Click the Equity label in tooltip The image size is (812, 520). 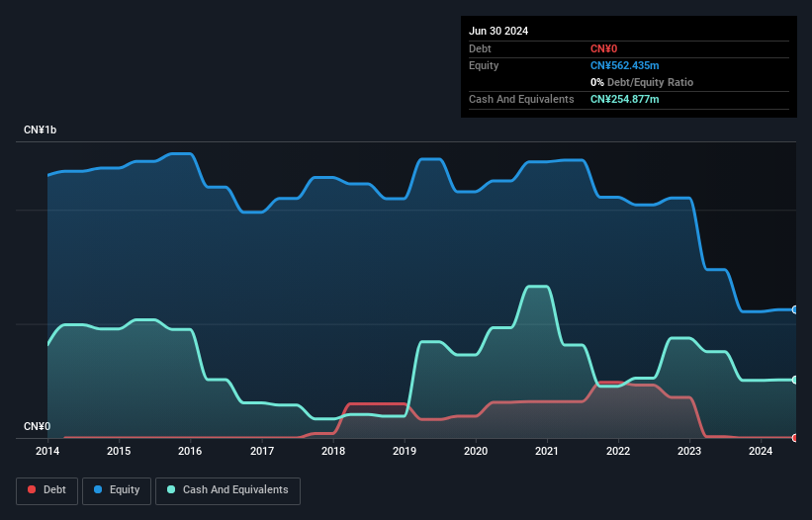484,65
